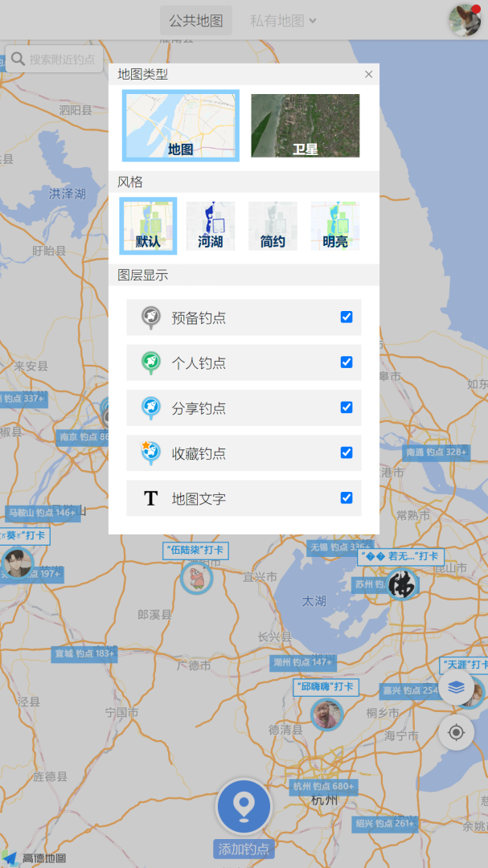
Task: Click the 杭州 钓点 680+ label
Action: pos(323,786)
